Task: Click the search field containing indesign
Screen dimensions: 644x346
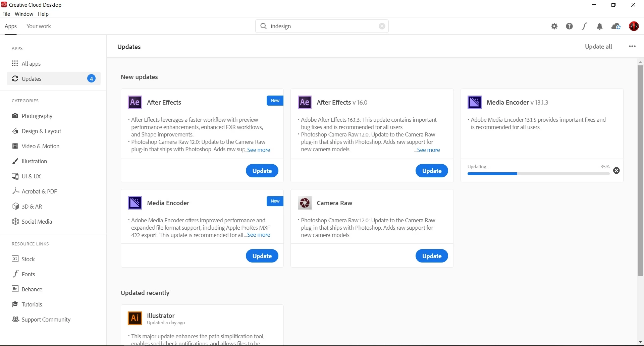Action: (322, 26)
